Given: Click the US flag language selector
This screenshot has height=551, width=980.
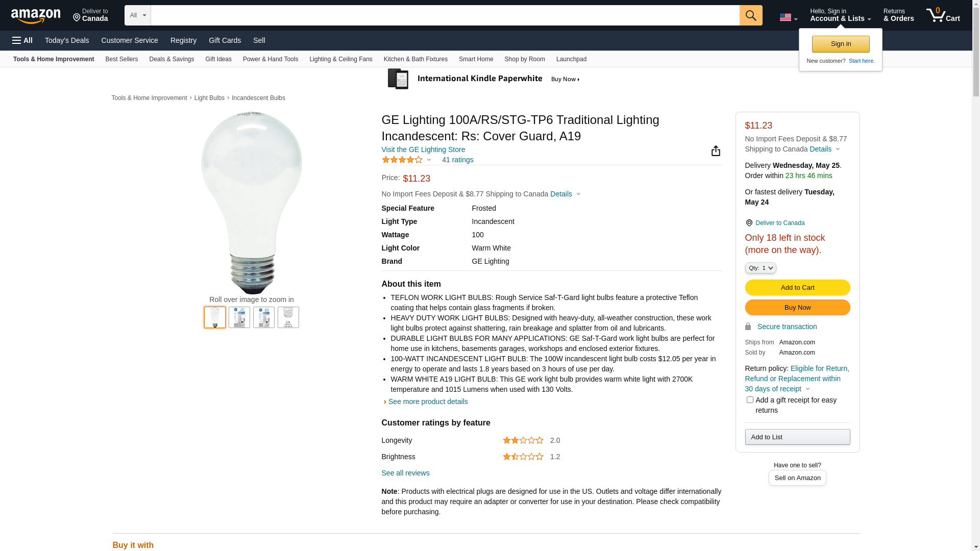Looking at the screenshot, I should point(788,17).
